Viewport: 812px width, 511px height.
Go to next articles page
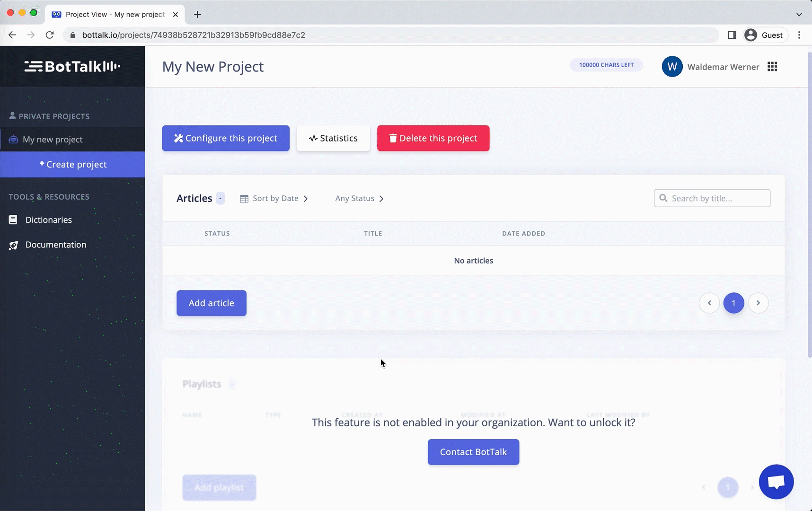point(758,303)
